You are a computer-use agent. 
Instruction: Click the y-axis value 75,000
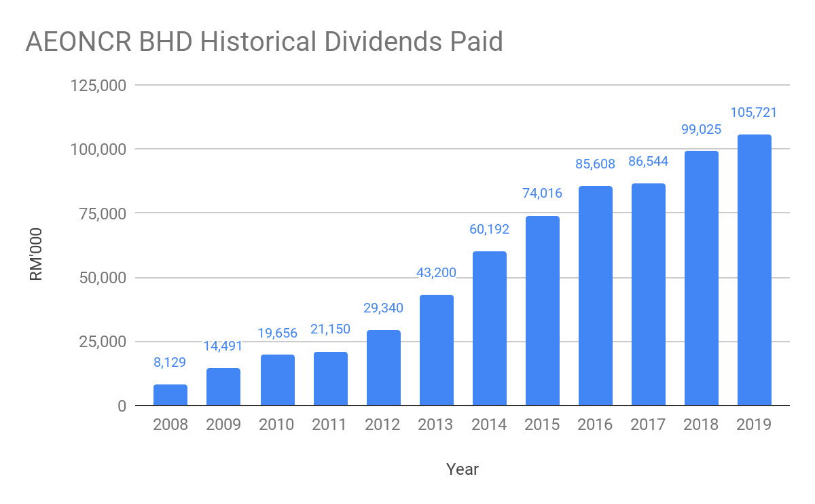(x=104, y=213)
